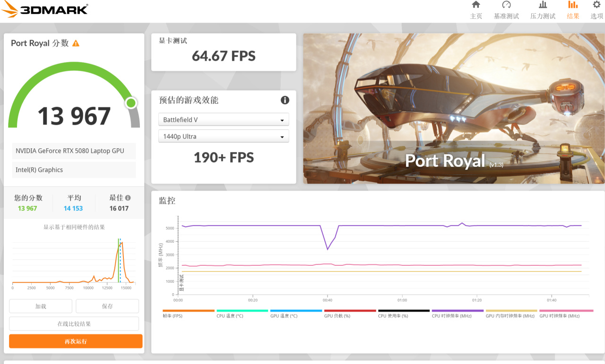Click the green 13 967 under 您的分数
The image size is (605, 364).
click(x=27, y=208)
